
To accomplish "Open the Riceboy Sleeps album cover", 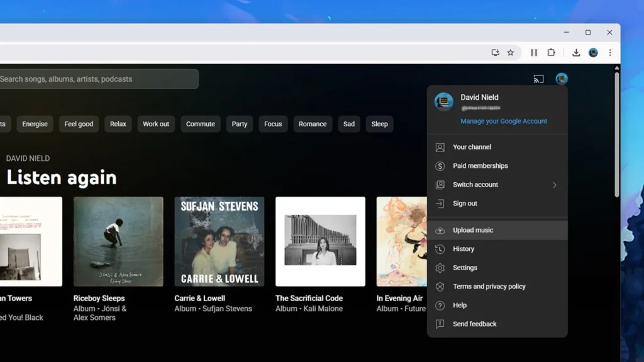I will pos(118,241).
